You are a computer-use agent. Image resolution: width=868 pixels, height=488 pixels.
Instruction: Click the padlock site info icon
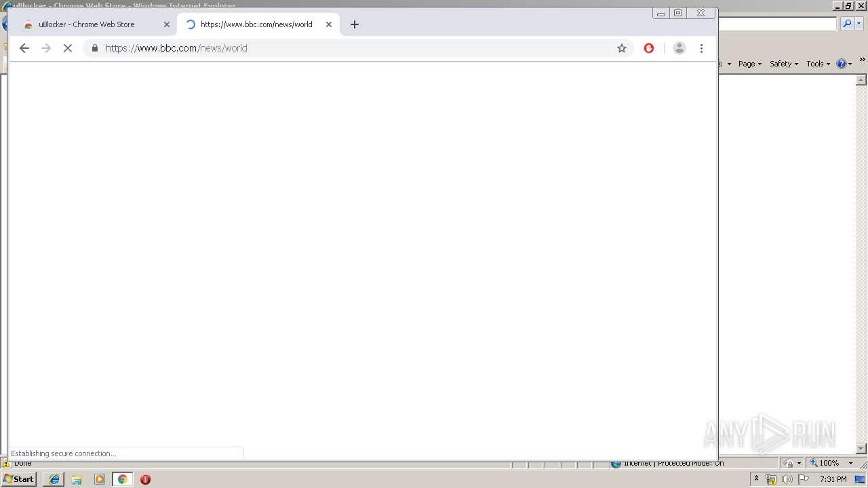[x=94, y=48]
